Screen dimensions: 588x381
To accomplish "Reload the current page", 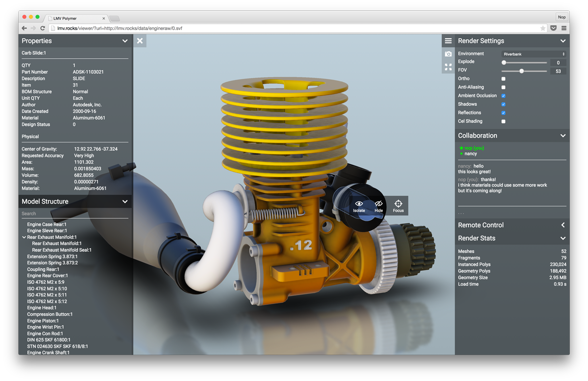I will click(43, 28).
